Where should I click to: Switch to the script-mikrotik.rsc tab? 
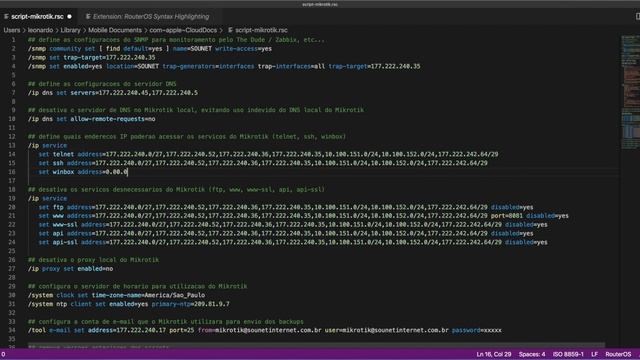[37, 17]
